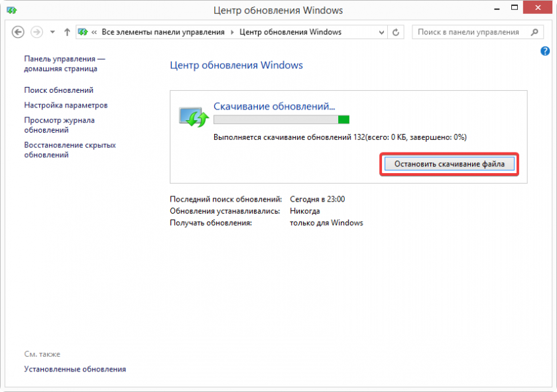The width and height of the screenshot is (557, 392).
Task: Click the Back arrow navigation button
Action: coord(18,32)
